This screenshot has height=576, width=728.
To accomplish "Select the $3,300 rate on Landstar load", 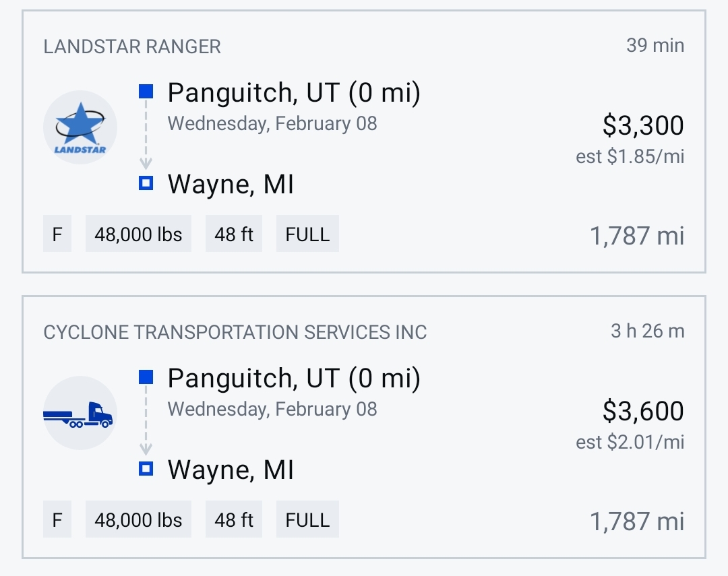I will 643,125.
